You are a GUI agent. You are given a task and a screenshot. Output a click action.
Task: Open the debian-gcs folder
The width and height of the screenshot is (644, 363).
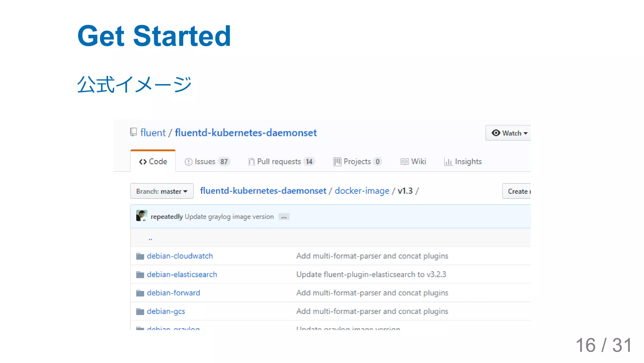pyautogui.click(x=166, y=311)
